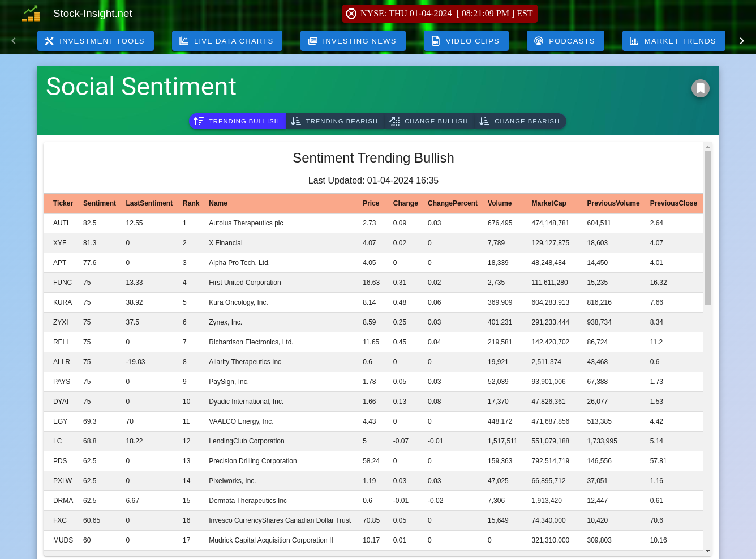
Task: Click the podcast microphone icon in navigation
Action: [538, 40]
